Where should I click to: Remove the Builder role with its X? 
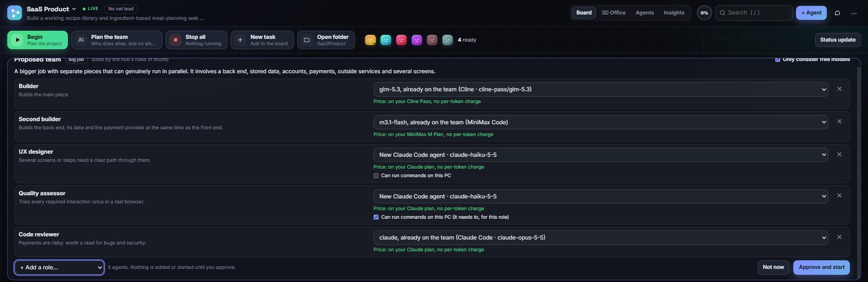839,89
